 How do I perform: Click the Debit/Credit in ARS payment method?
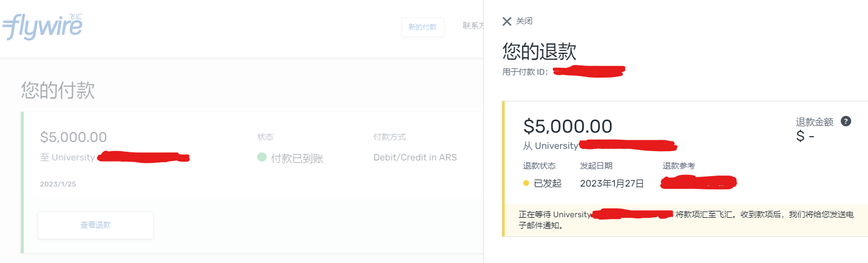click(415, 158)
